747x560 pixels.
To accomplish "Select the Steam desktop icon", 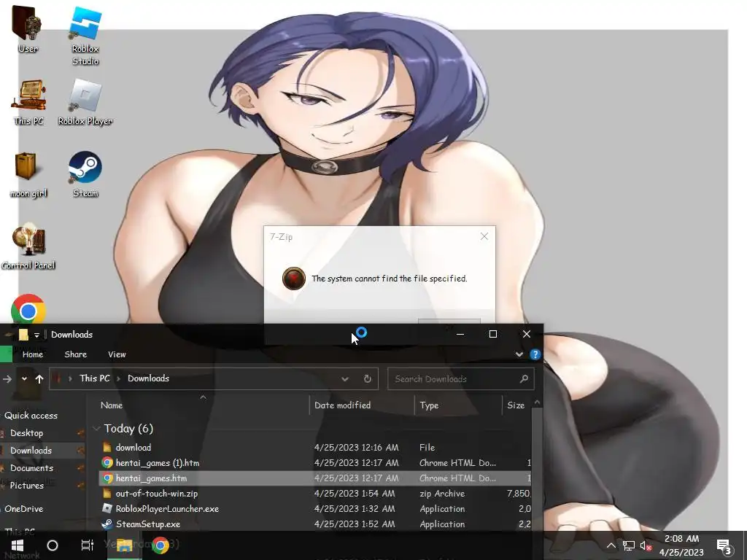I will coord(85,174).
